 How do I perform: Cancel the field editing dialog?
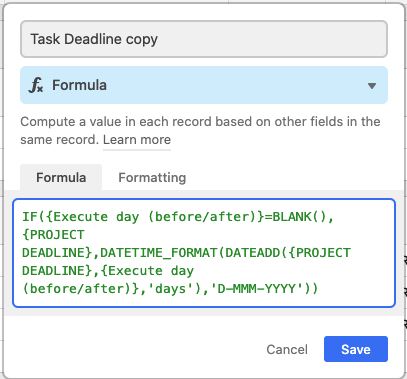(287, 349)
